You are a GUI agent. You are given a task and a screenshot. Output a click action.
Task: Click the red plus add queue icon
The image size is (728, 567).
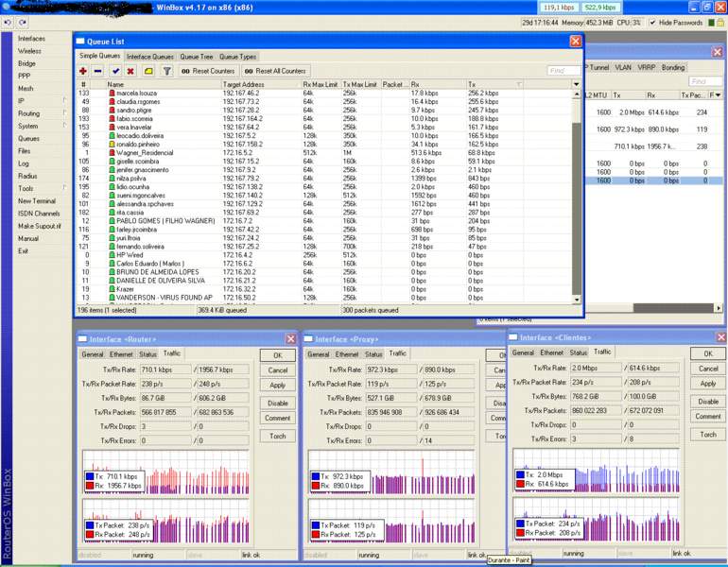83,71
